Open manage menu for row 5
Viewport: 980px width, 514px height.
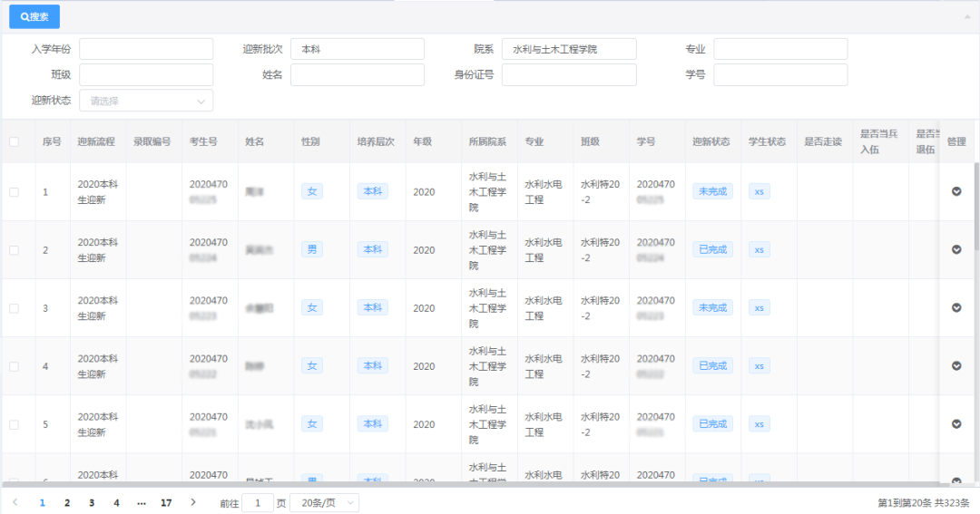[956, 423]
